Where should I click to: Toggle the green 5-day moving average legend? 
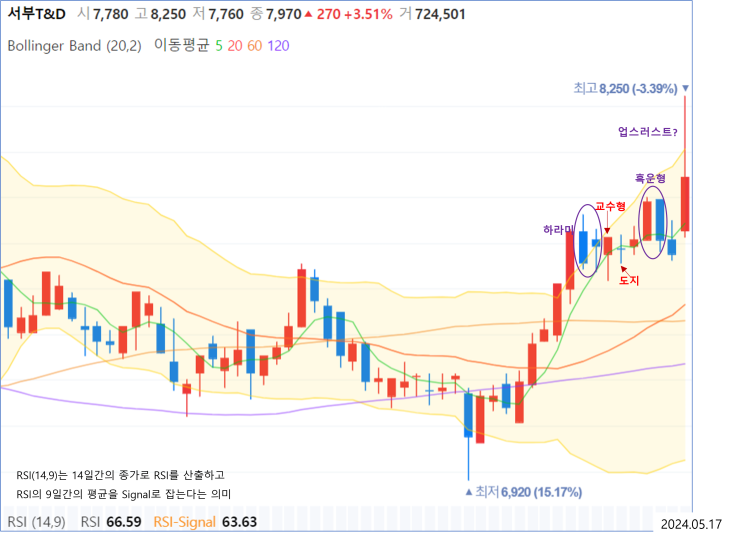point(218,46)
